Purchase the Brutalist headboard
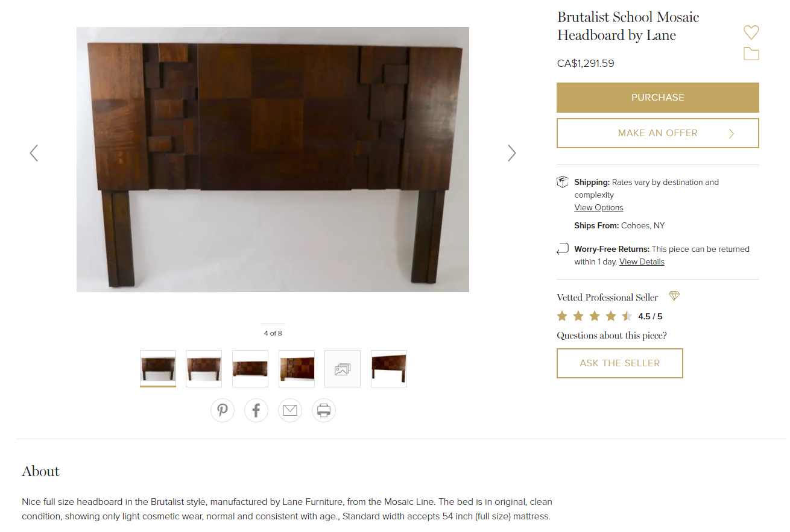Viewport: 790px width, 532px height. [x=657, y=97]
